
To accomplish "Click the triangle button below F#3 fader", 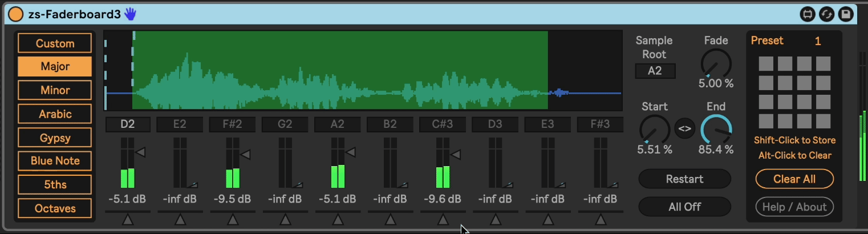I will (x=600, y=219).
